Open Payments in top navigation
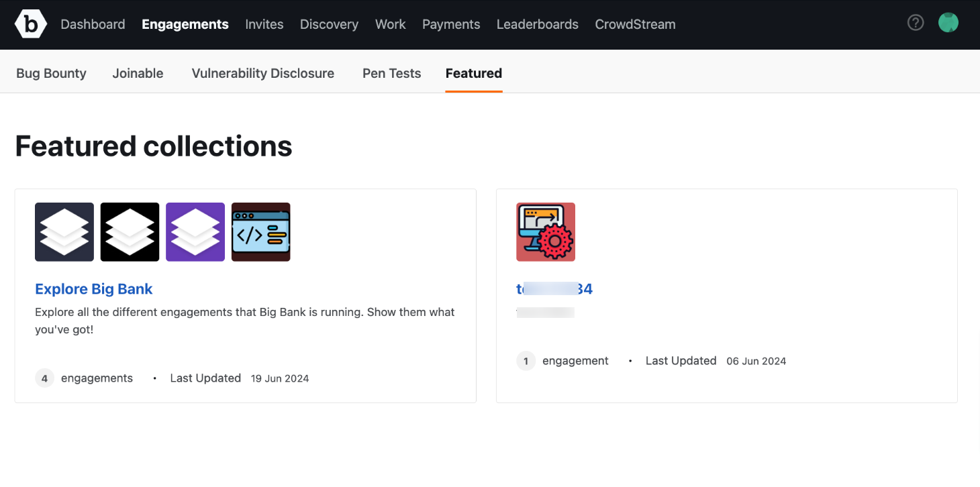Screen dimensions: 980x487 point(451,24)
